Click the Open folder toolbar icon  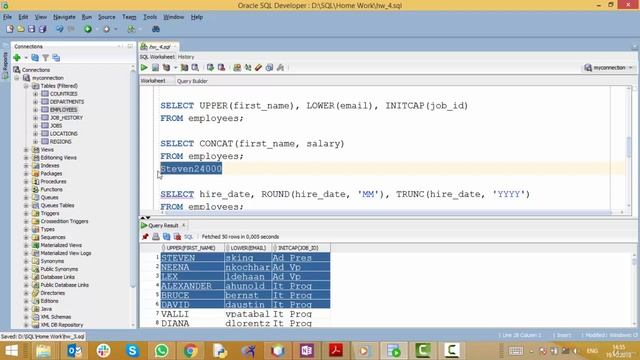[x=20, y=29]
